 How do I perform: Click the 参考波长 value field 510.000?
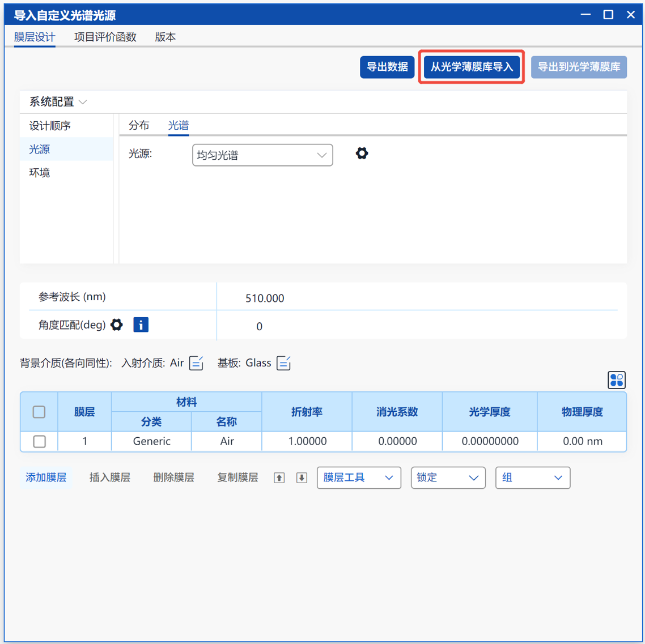click(265, 298)
